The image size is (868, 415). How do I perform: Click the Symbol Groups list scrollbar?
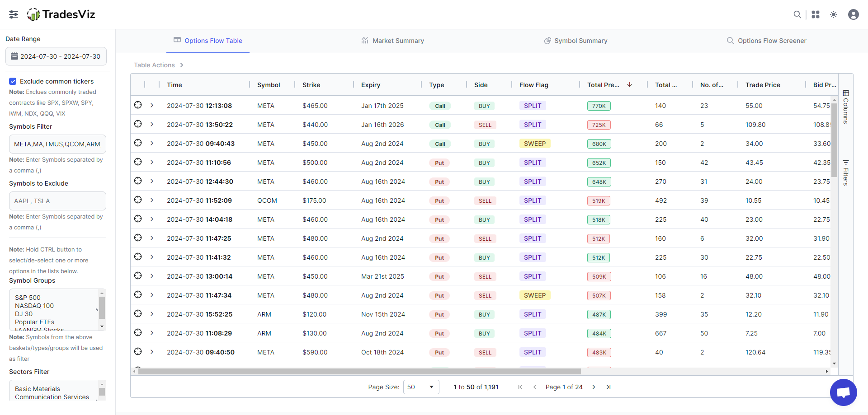(102, 308)
